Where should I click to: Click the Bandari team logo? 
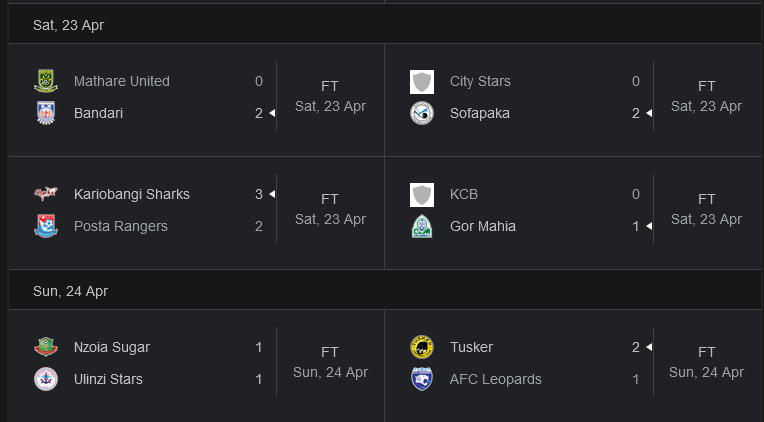(46, 113)
